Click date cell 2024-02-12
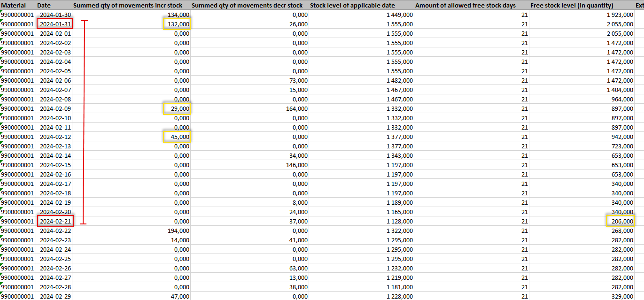 click(x=54, y=137)
